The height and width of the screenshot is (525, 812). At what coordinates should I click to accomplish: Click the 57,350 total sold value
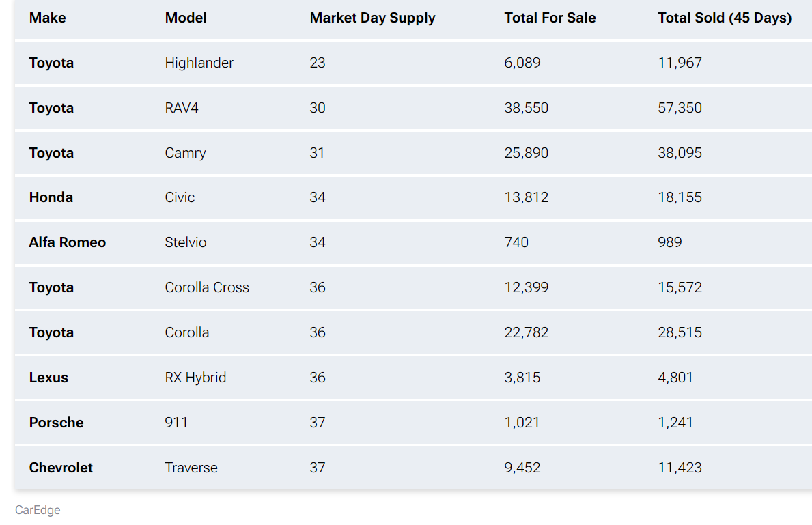pyautogui.click(x=680, y=108)
